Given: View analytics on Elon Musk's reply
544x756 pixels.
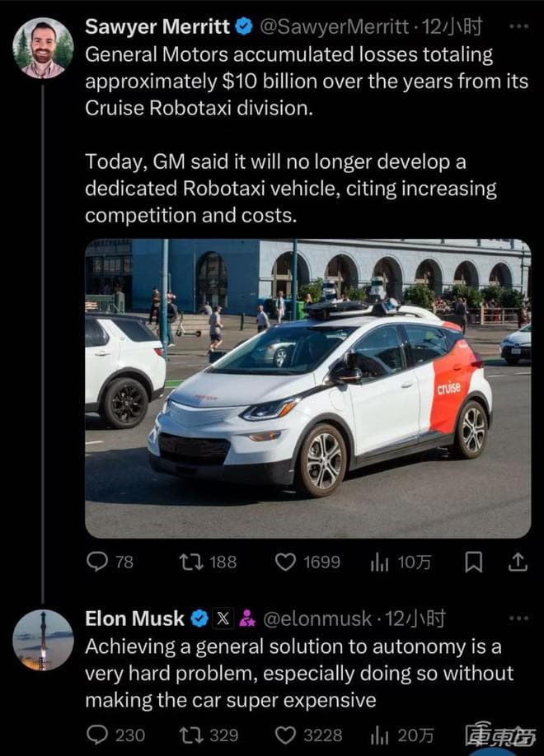Looking at the screenshot, I should [x=380, y=735].
